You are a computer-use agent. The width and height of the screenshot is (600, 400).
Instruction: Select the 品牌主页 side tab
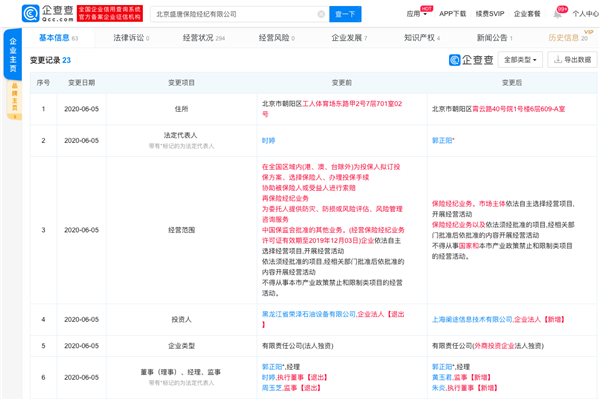pyautogui.click(x=15, y=100)
